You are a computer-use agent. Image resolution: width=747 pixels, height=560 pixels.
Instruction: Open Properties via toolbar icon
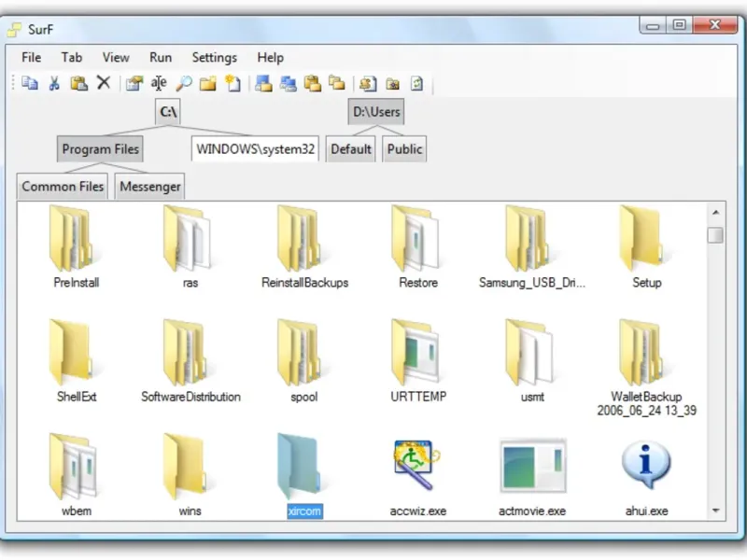coord(134,83)
